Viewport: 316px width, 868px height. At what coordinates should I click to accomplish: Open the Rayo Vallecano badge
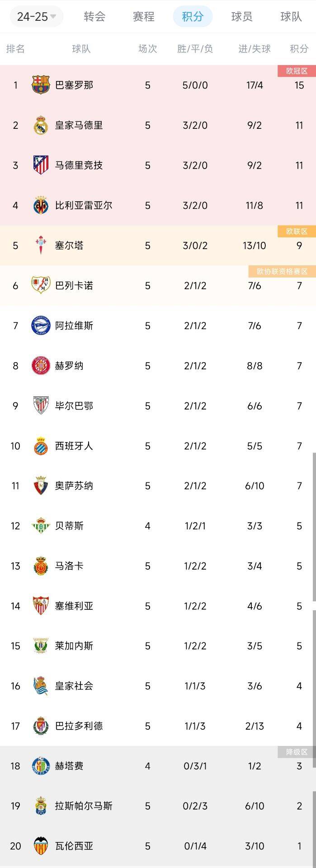click(x=41, y=285)
